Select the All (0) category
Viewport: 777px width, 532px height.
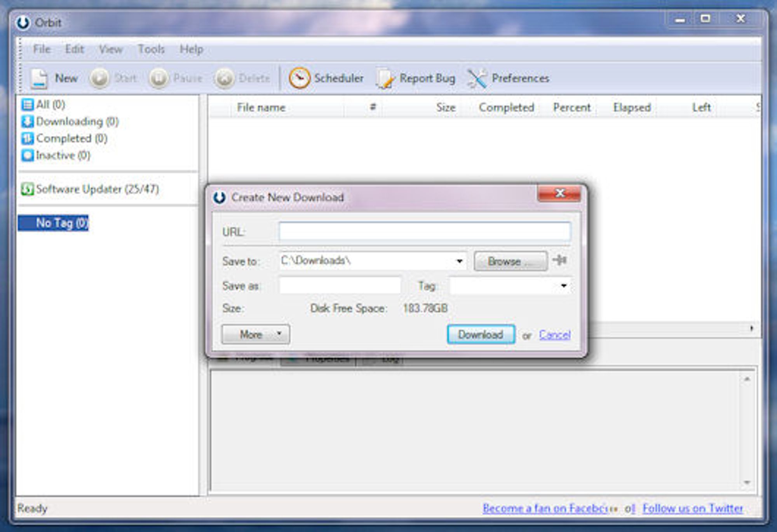(x=44, y=104)
